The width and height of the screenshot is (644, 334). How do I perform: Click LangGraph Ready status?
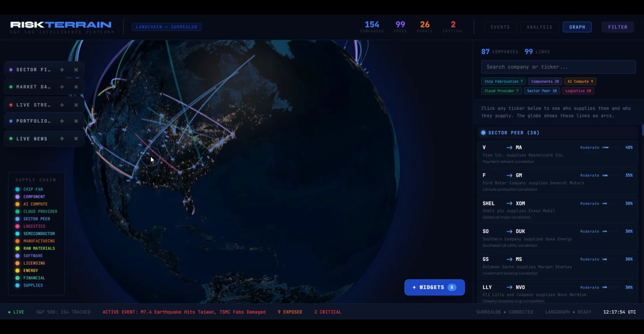pos(568,312)
